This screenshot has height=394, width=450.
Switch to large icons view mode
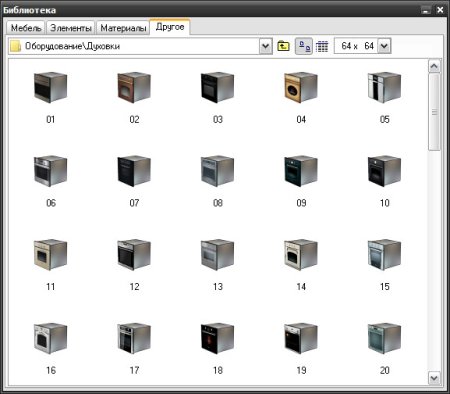[x=304, y=46]
